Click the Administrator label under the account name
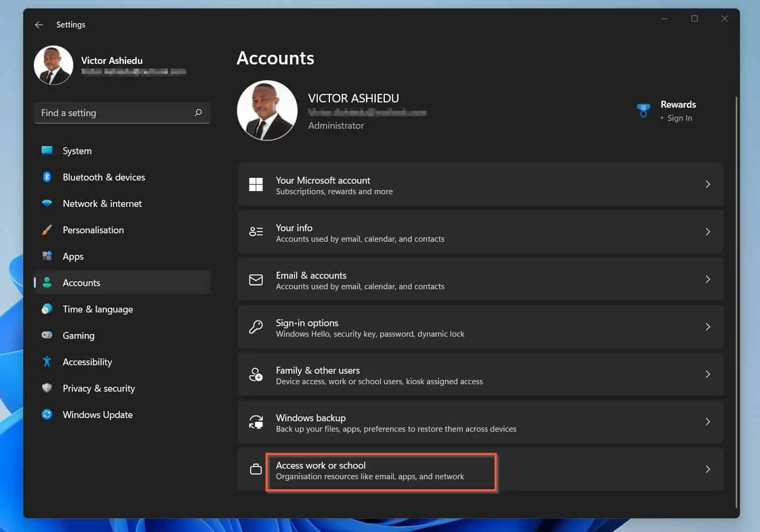 click(336, 126)
